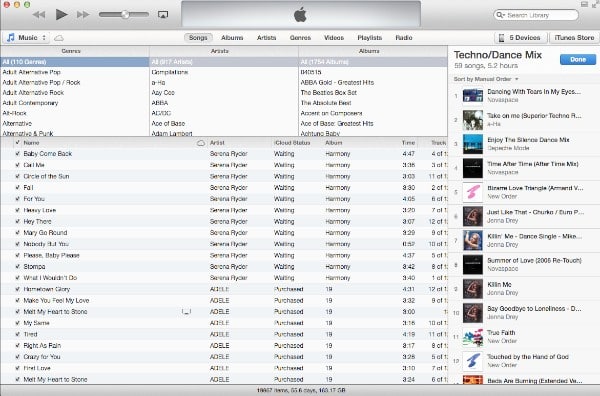Click Time After Time artwork thumbnail
600x396 pixels.
pos(473,168)
